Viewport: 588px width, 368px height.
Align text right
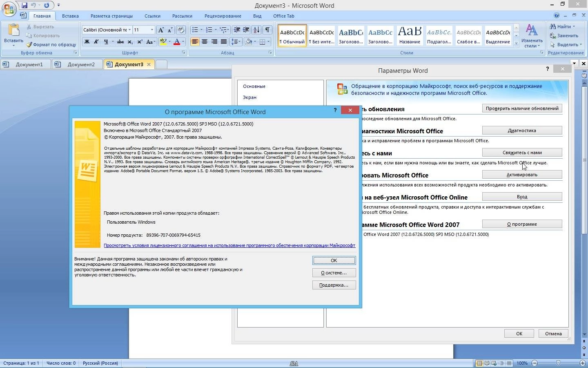click(214, 42)
